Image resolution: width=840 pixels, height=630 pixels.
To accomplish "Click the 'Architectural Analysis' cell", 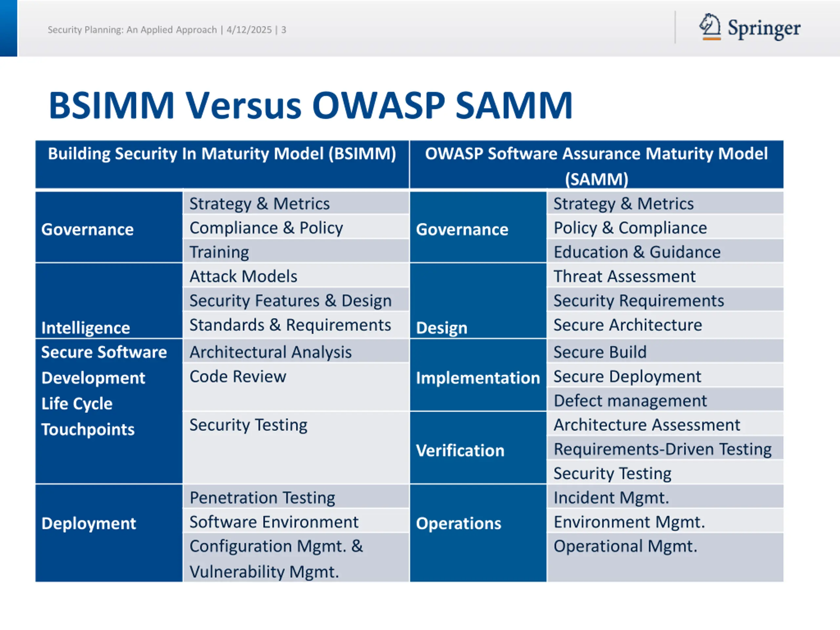I will point(296,350).
